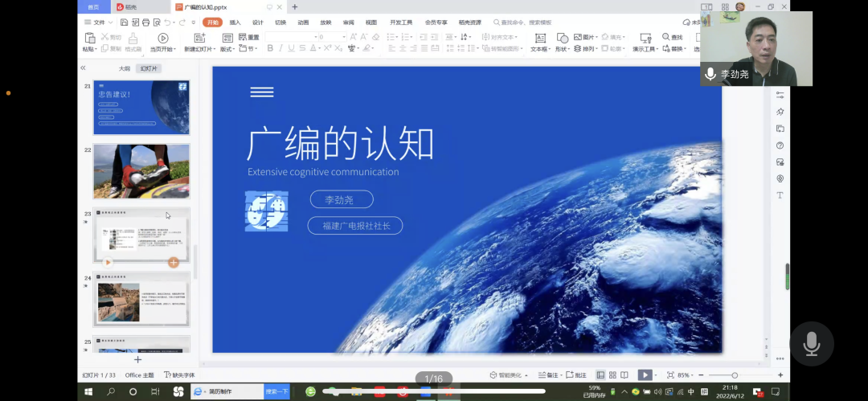This screenshot has width=868, height=401.
Task: Click the Reset (重置) slide button
Action: (249, 37)
